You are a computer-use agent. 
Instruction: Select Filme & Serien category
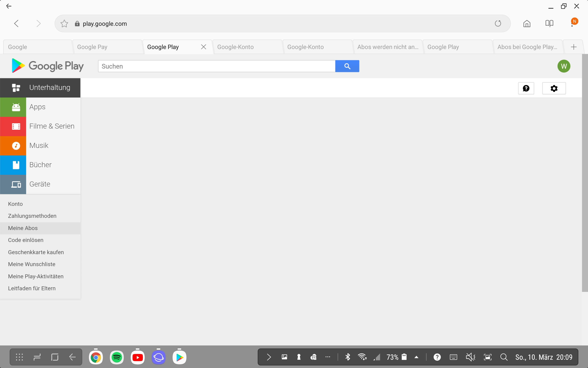point(40,126)
